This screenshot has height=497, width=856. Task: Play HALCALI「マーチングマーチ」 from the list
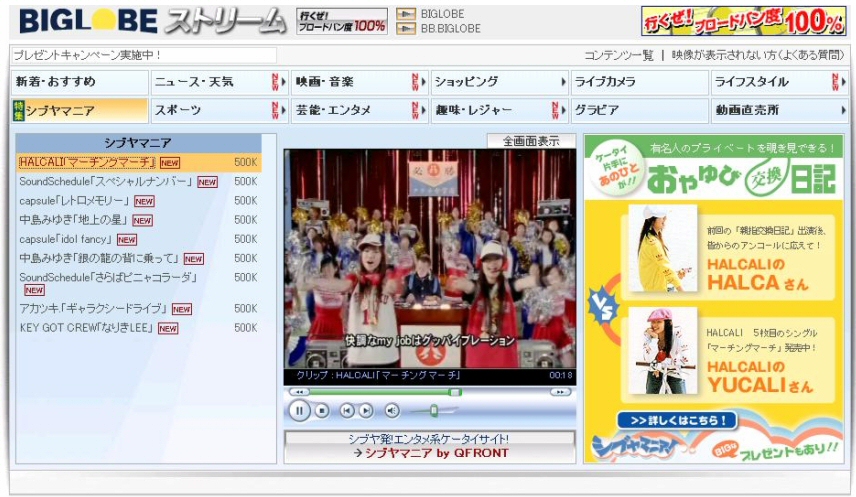click(x=87, y=162)
